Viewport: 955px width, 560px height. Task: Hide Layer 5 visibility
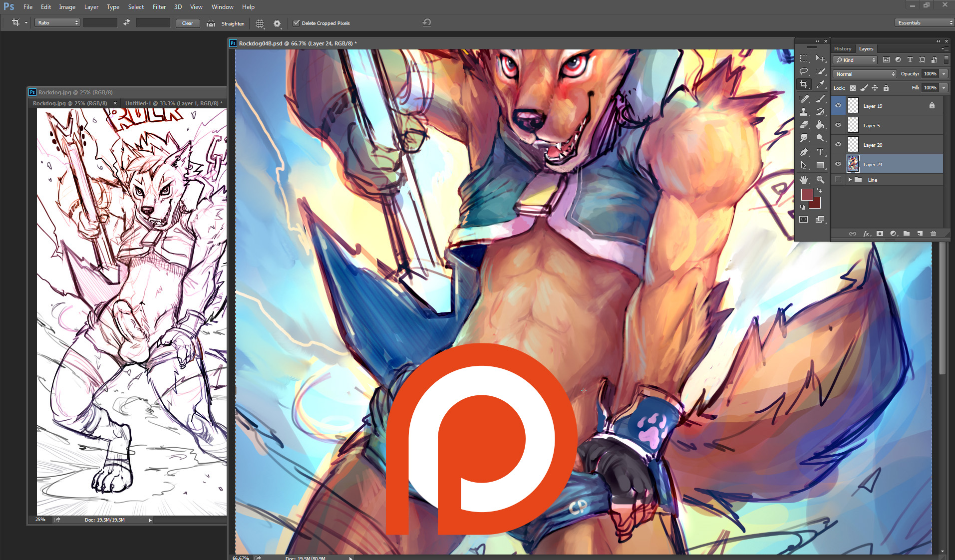pos(838,125)
